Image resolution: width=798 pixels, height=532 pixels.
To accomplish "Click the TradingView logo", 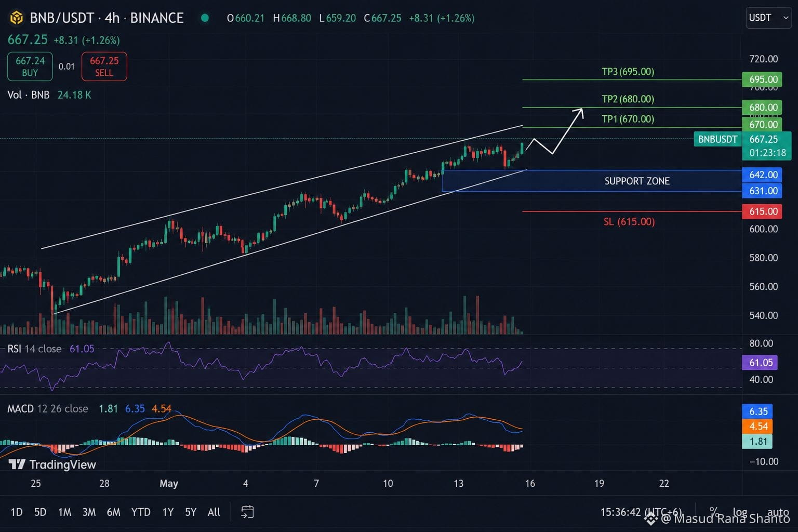I will 52,464.
